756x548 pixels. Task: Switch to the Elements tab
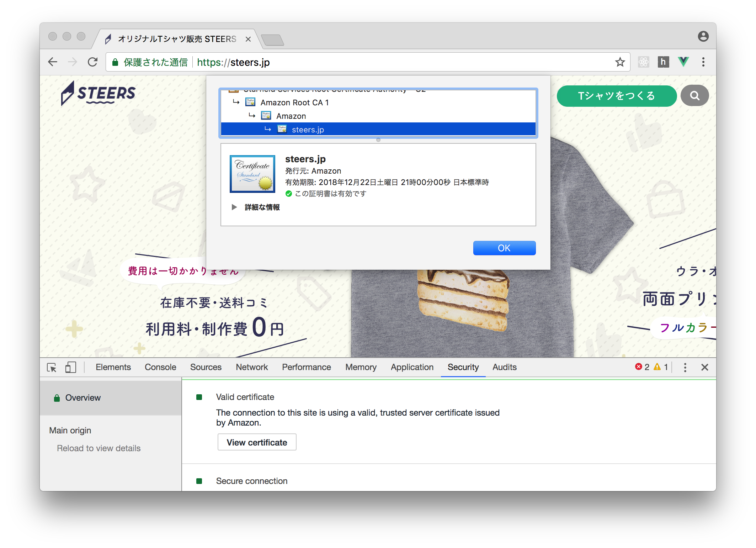click(x=113, y=367)
